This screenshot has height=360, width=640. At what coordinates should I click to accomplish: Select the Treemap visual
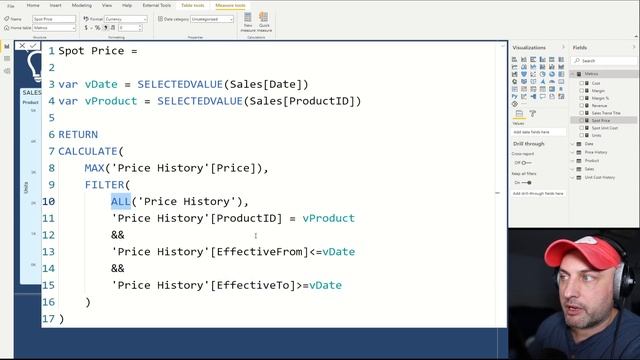(x=561, y=74)
